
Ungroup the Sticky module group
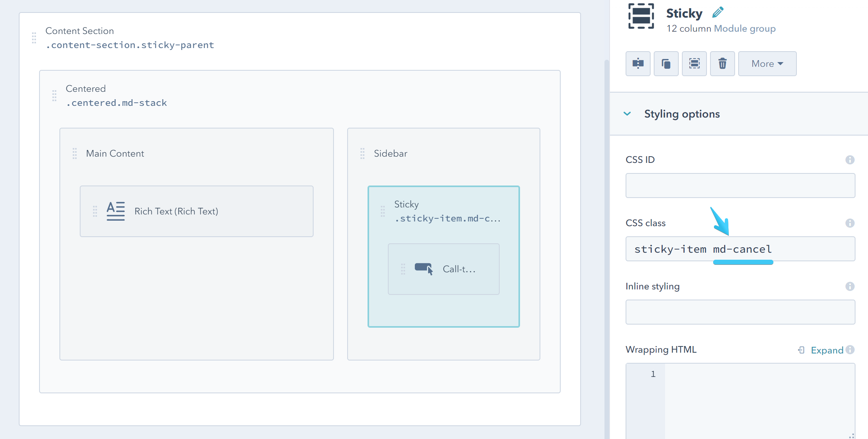click(694, 63)
